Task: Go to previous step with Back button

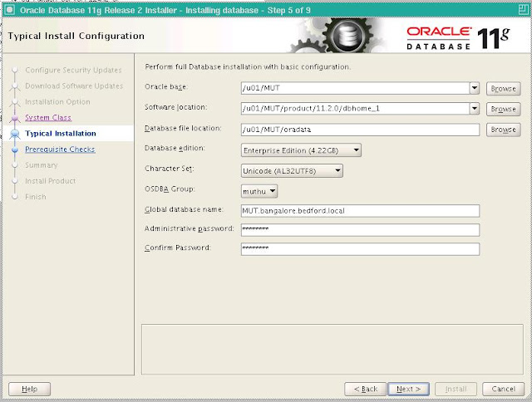Action: (x=366, y=389)
